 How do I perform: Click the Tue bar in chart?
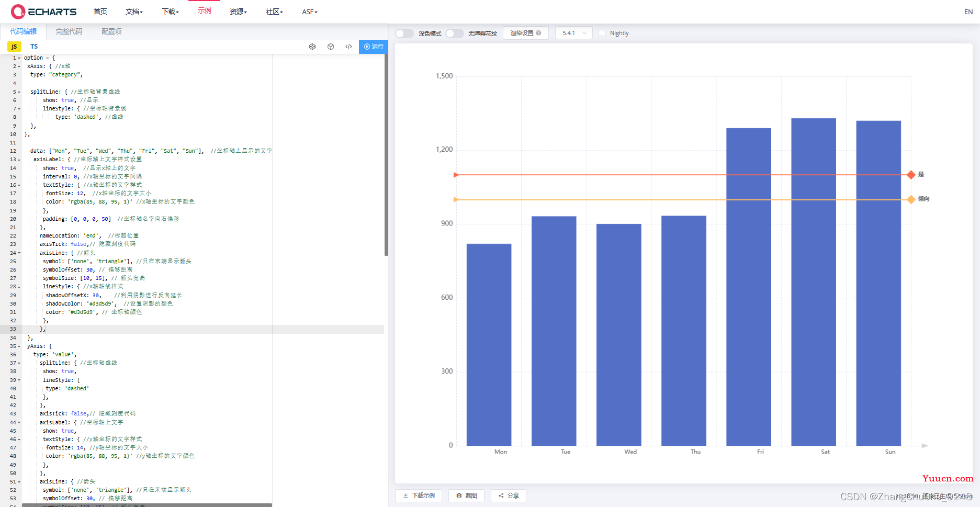[554, 331]
